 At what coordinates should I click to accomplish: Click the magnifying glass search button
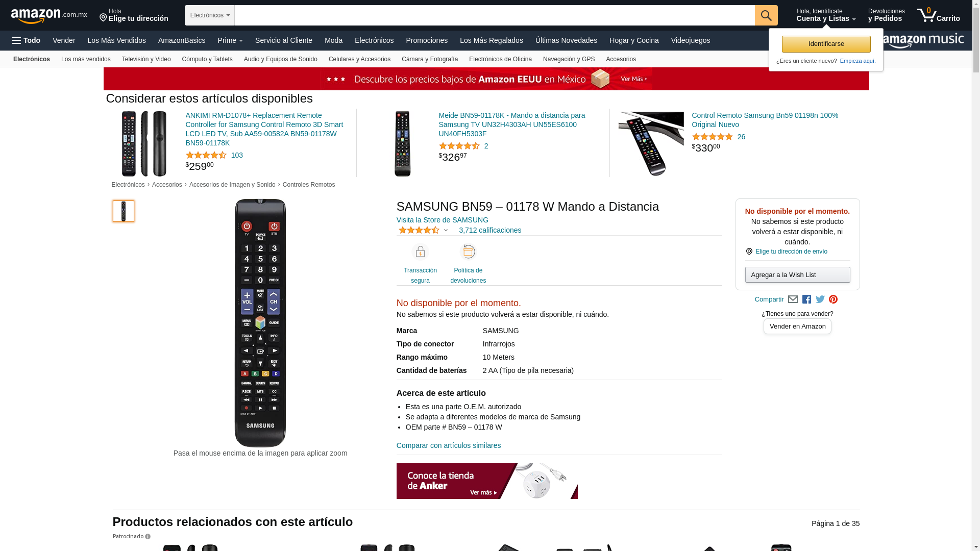(766, 15)
